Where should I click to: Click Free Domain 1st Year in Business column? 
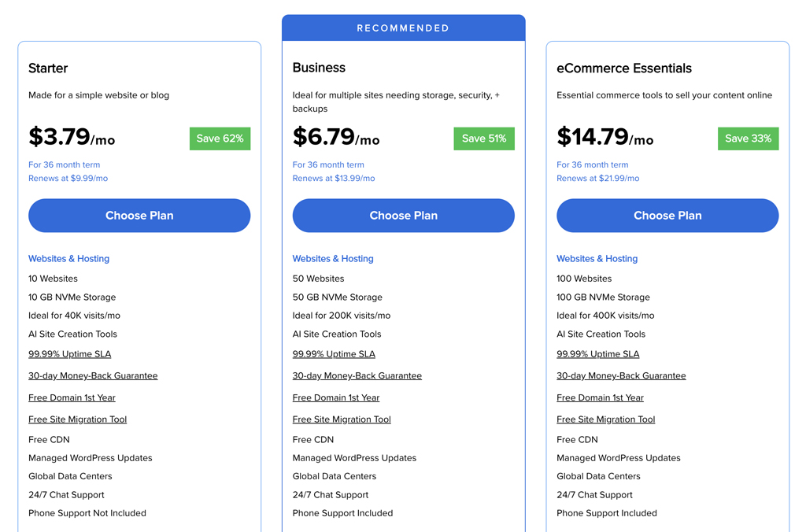point(336,397)
